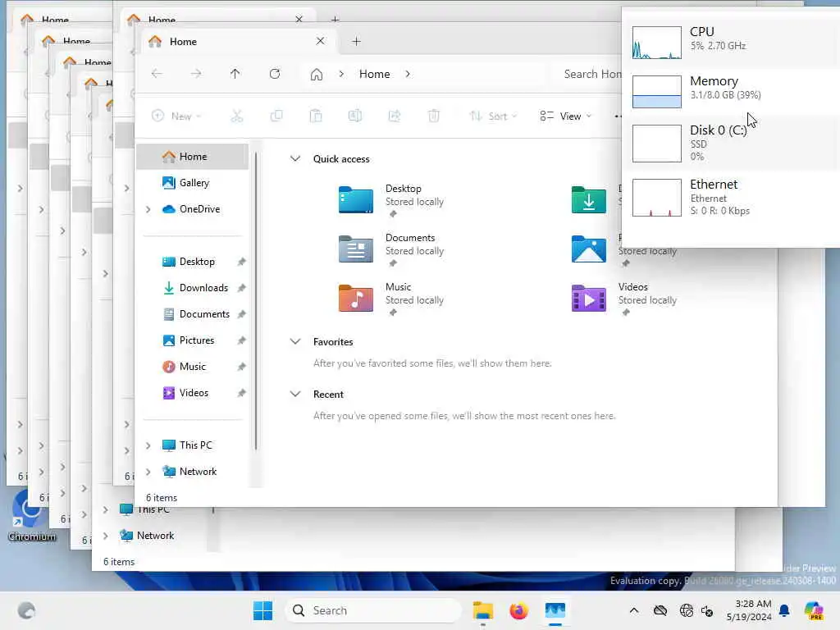Refresh the Home folder view
840x630 pixels.
[x=275, y=74]
